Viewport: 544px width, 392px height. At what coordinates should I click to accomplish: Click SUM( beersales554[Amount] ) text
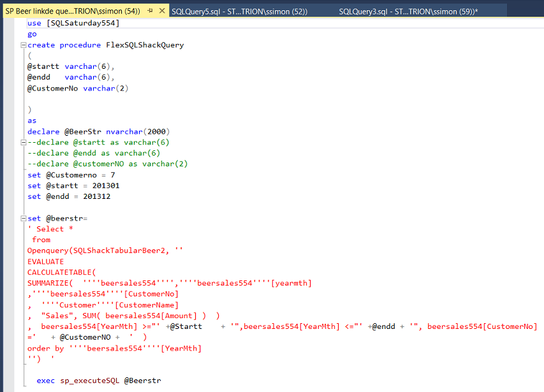click(144, 316)
